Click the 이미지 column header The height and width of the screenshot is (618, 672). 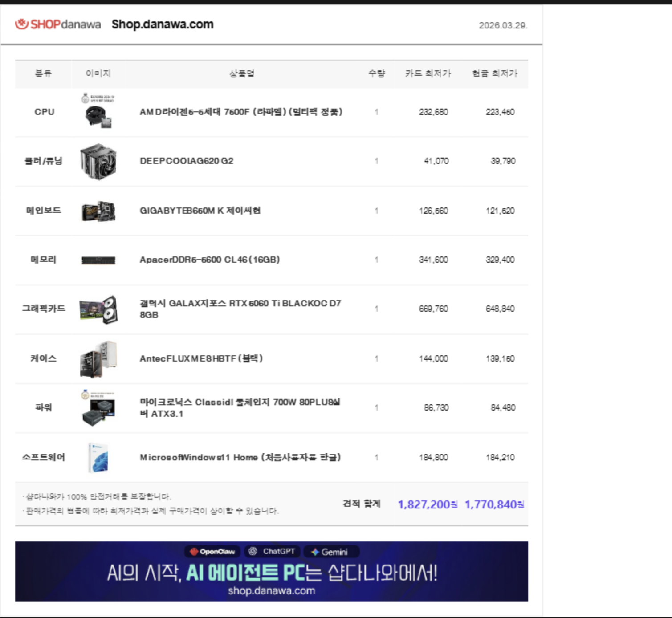pos(98,73)
